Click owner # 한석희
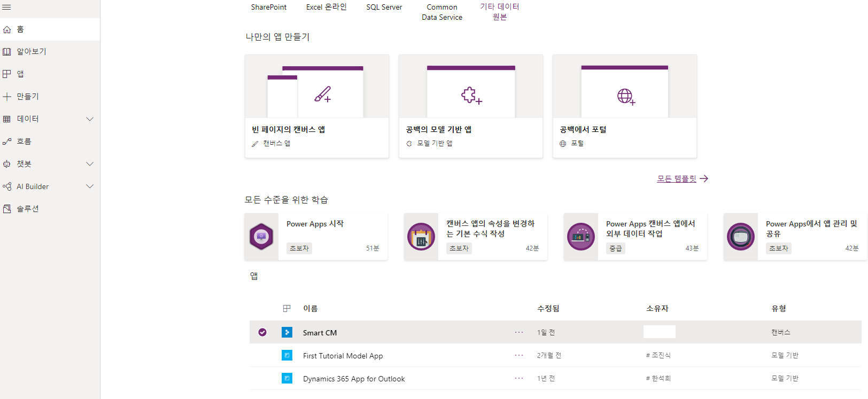The width and height of the screenshot is (868, 399). coord(658,378)
